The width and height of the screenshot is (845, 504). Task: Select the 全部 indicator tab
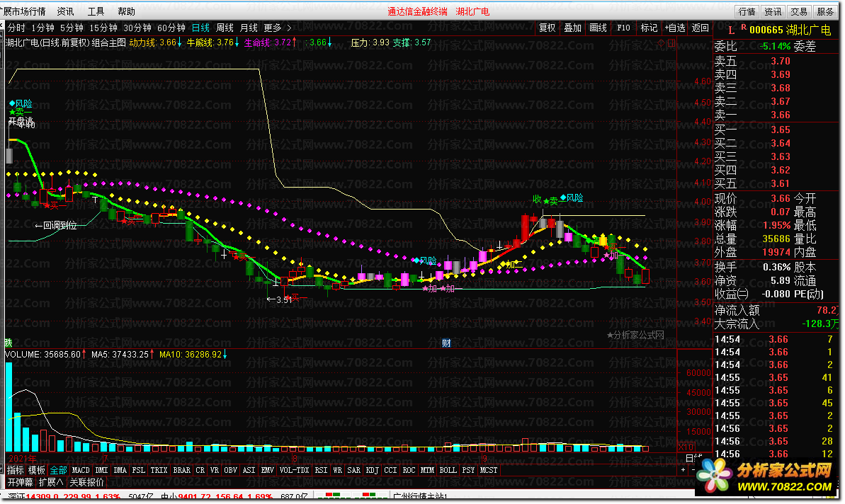[58, 470]
